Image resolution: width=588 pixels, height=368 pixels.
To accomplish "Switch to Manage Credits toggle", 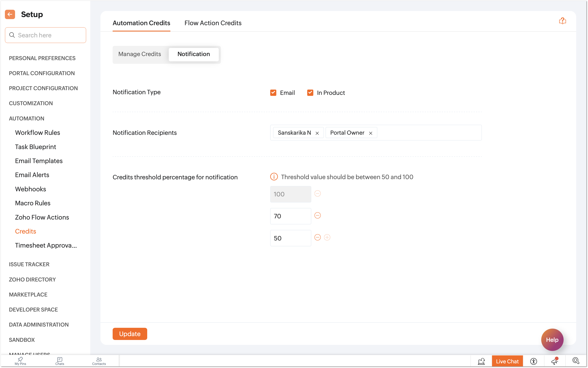I will 140,54.
